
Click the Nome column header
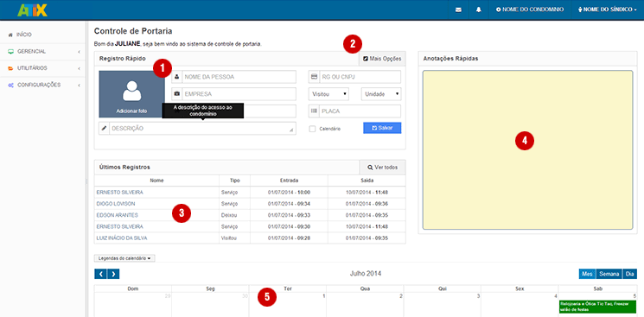[x=156, y=181]
